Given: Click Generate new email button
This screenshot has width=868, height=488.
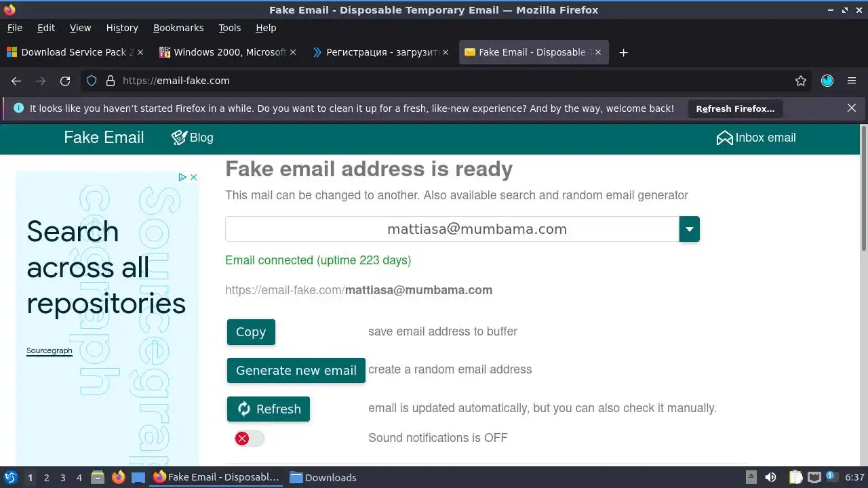Looking at the screenshot, I should [296, 371].
